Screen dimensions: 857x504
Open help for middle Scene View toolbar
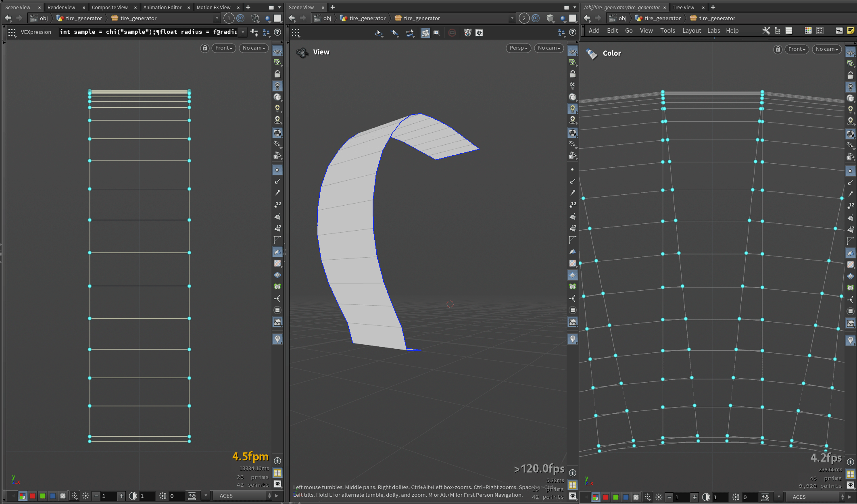tap(573, 32)
